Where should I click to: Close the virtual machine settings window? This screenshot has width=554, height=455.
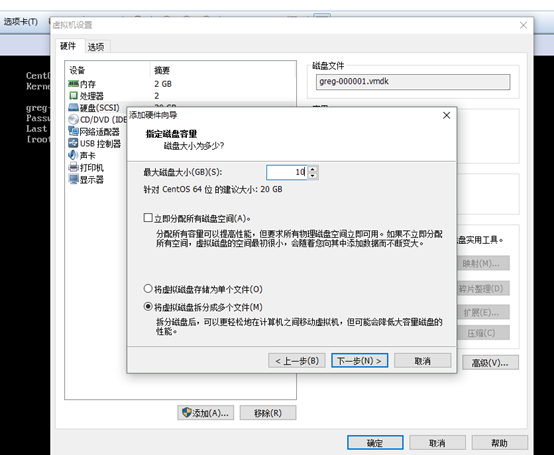click(524, 25)
